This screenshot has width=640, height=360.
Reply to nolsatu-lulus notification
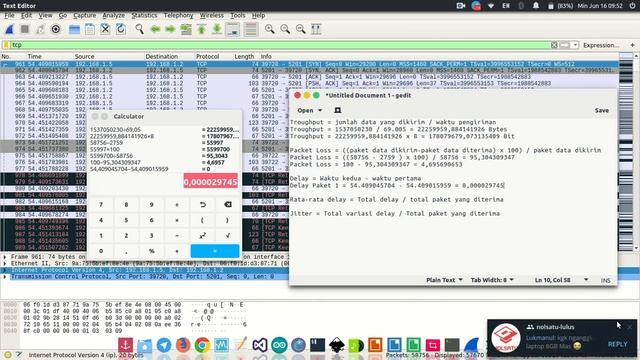(x=617, y=344)
